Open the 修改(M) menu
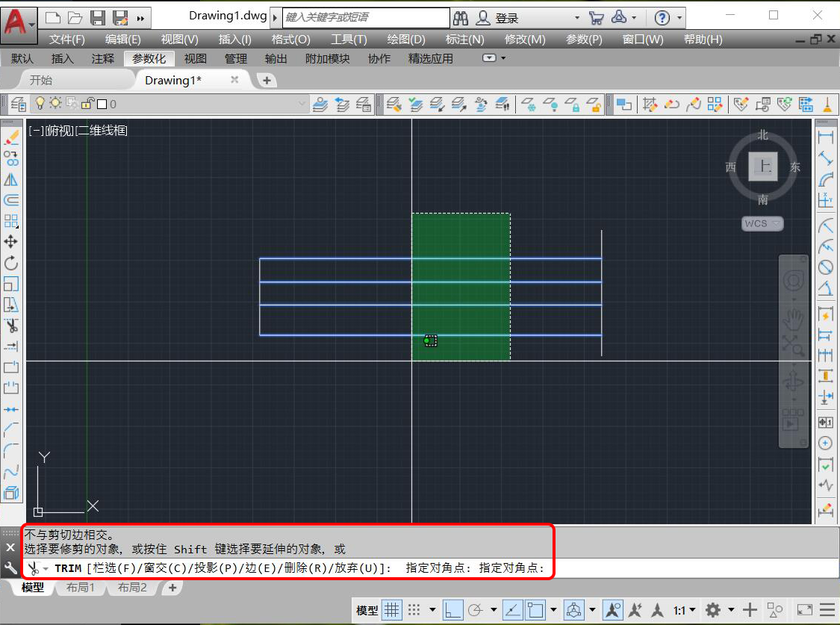The image size is (840, 625). pos(525,40)
